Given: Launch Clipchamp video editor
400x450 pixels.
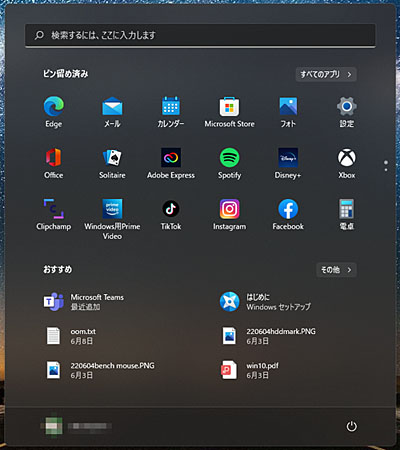Looking at the screenshot, I should coord(54,215).
